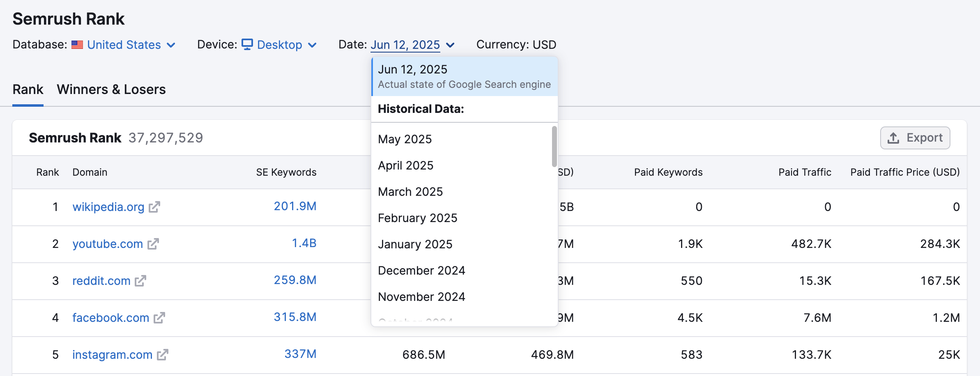Expand the Device selection dropdown
This screenshot has height=376, width=980.
[x=313, y=45]
